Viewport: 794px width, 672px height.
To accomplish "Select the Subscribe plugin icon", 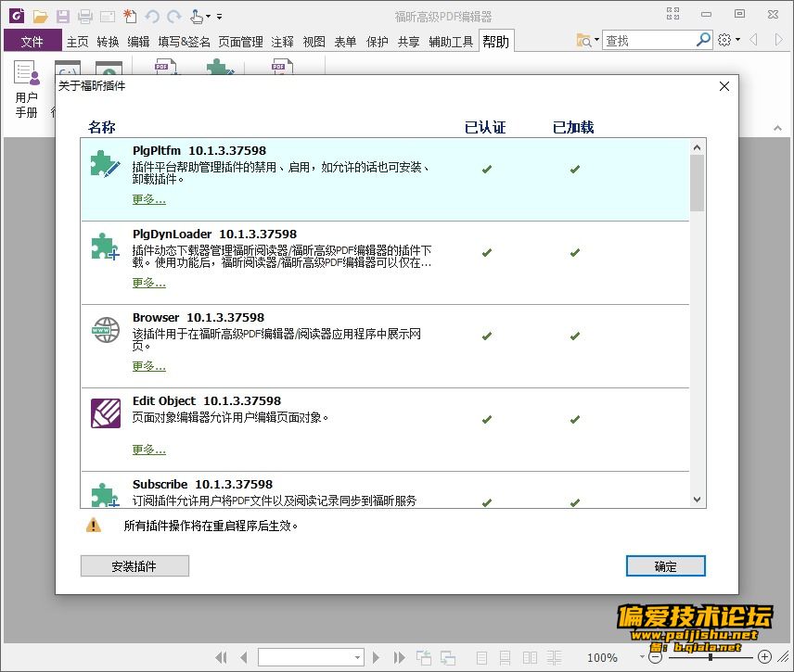I will (106, 494).
